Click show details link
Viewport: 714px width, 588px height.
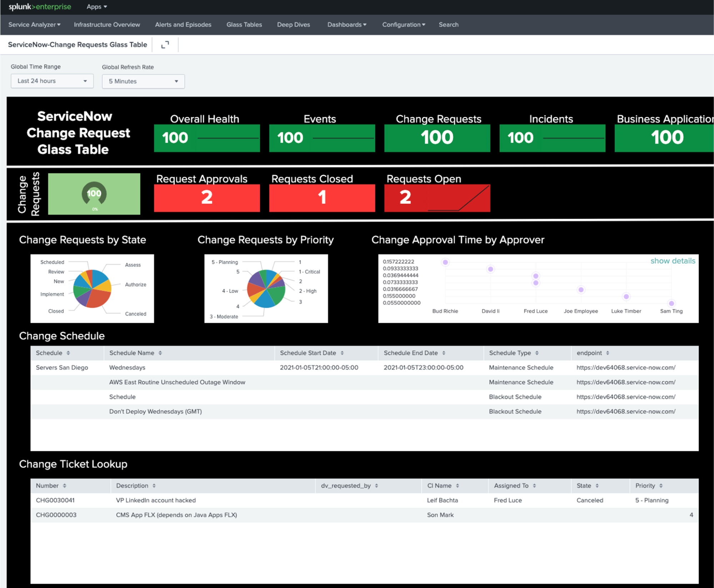673,261
